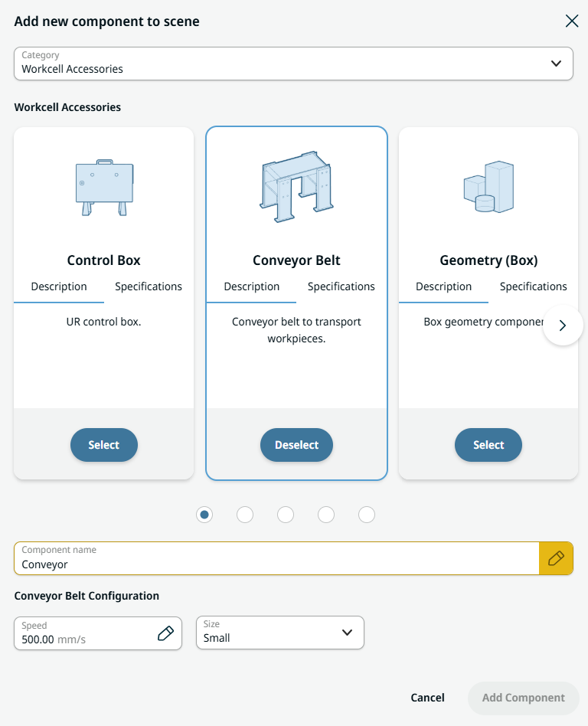Deselect the Conveyor Belt component
Viewport: 588px width, 726px height.
[296, 445]
